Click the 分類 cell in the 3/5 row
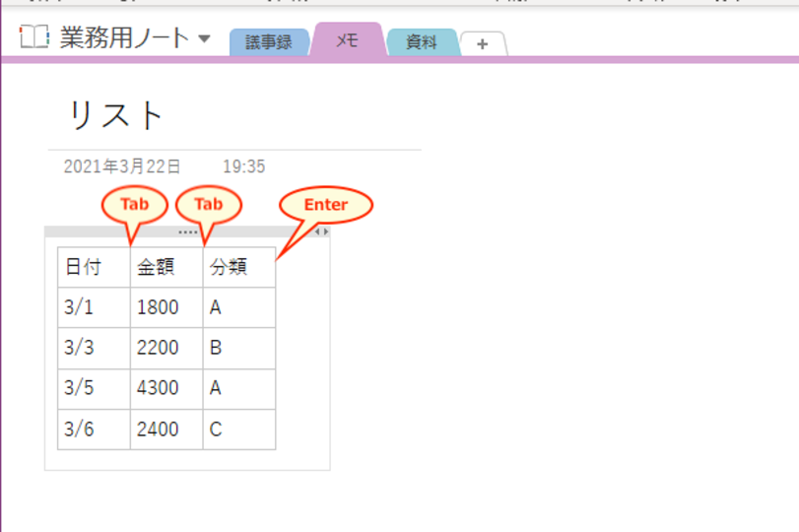 coord(239,388)
